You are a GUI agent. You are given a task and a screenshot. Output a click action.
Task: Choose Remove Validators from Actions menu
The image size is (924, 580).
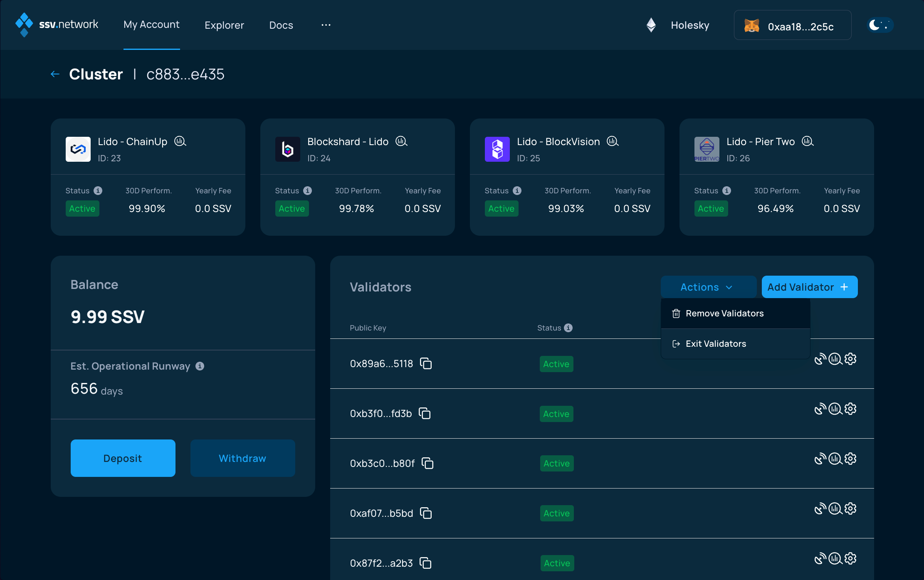[x=735, y=313]
